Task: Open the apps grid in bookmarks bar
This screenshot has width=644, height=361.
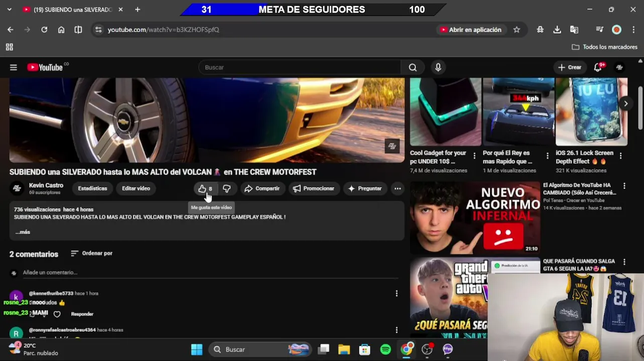Action: (x=9, y=47)
